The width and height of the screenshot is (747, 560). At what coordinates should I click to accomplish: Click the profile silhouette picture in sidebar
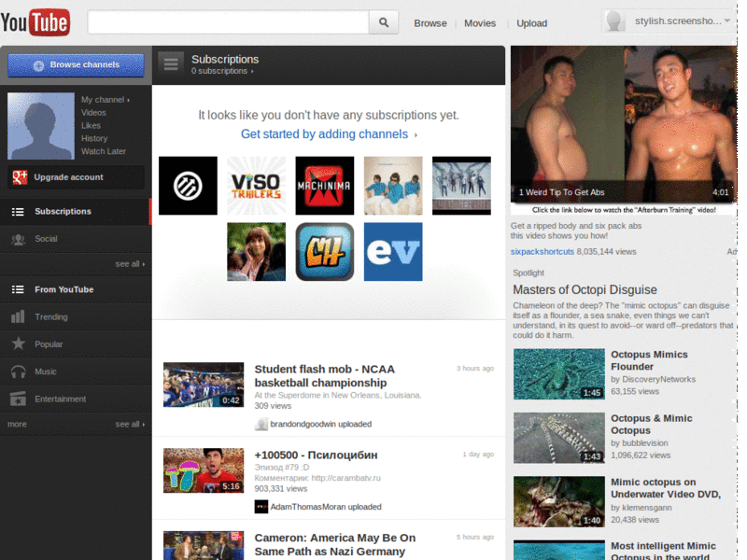(x=41, y=126)
